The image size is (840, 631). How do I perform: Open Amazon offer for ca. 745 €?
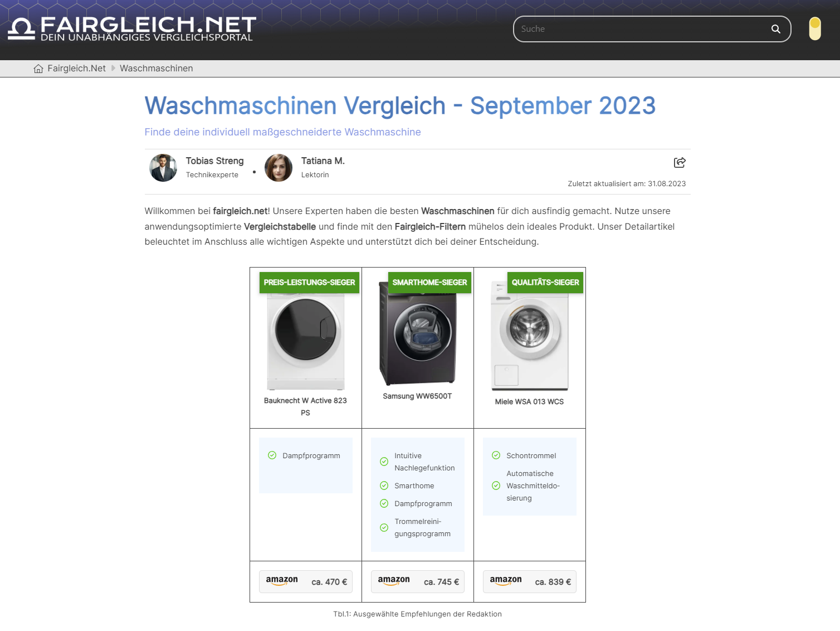[418, 581]
